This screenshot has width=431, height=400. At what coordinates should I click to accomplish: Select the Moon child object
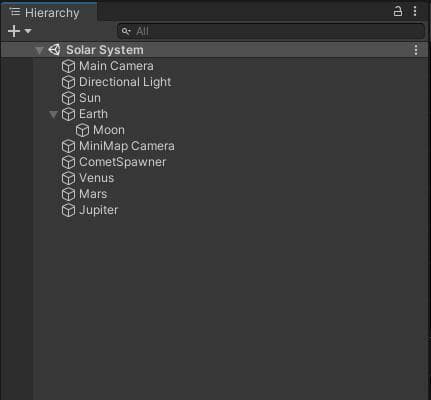tap(109, 130)
